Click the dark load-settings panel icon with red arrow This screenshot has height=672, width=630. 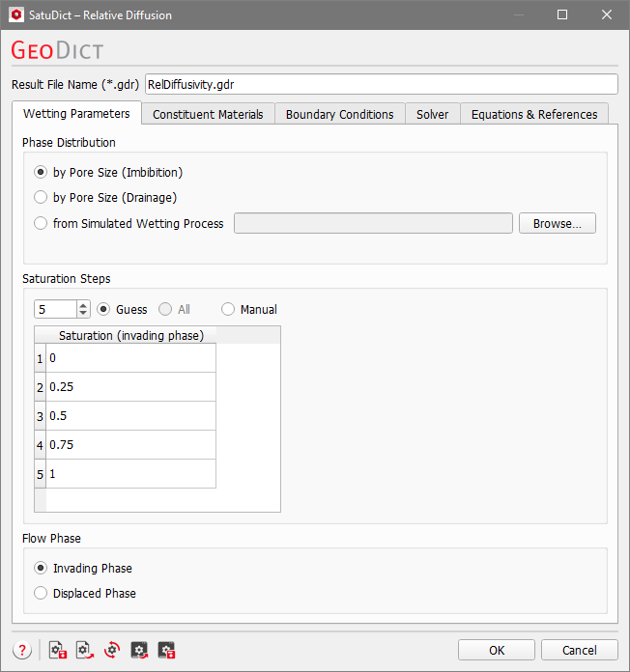[x=139, y=650]
